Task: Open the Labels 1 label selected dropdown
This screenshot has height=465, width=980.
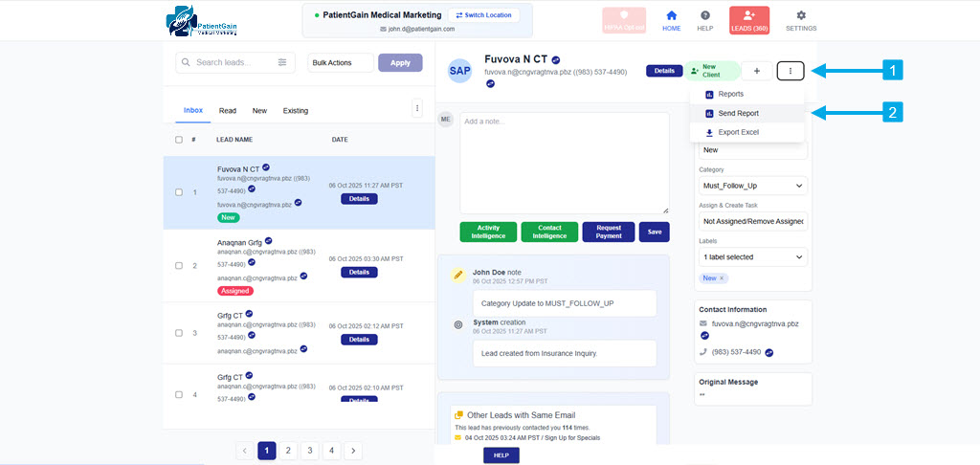Action: pos(753,256)
